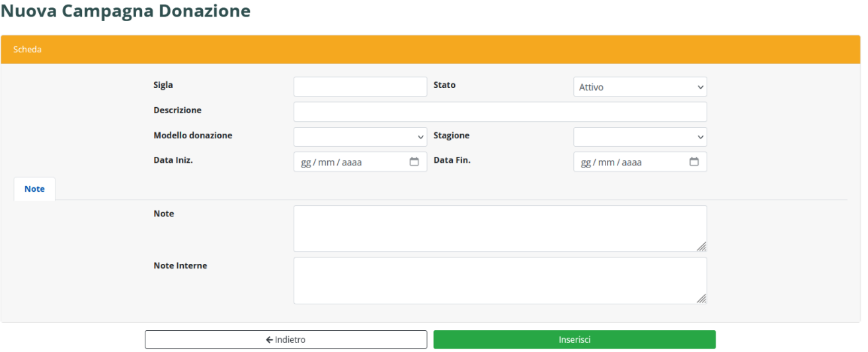The width and height of the screenshot is (868, 352).
Task: Open the Stagione dropdown list
Action: (639, 137)
